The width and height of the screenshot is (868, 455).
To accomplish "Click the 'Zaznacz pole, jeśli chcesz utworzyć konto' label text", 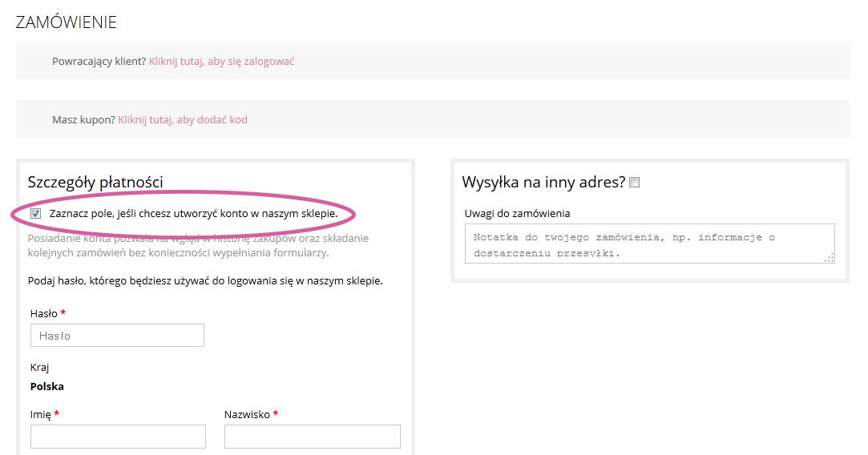I will tap(193, 214).
